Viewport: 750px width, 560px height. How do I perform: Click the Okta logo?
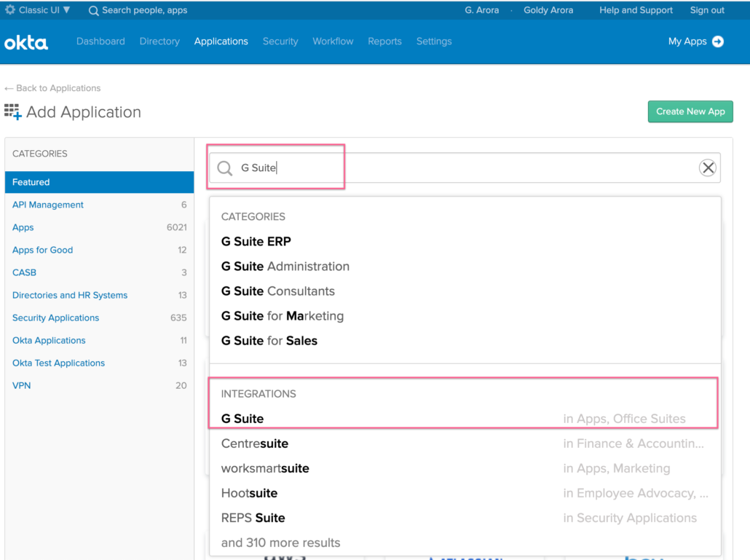coord(26,42)
